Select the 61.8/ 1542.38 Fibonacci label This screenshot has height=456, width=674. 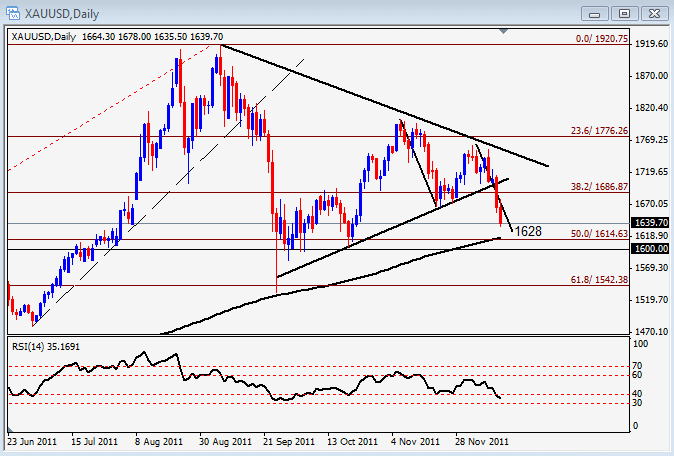point(599,280)
